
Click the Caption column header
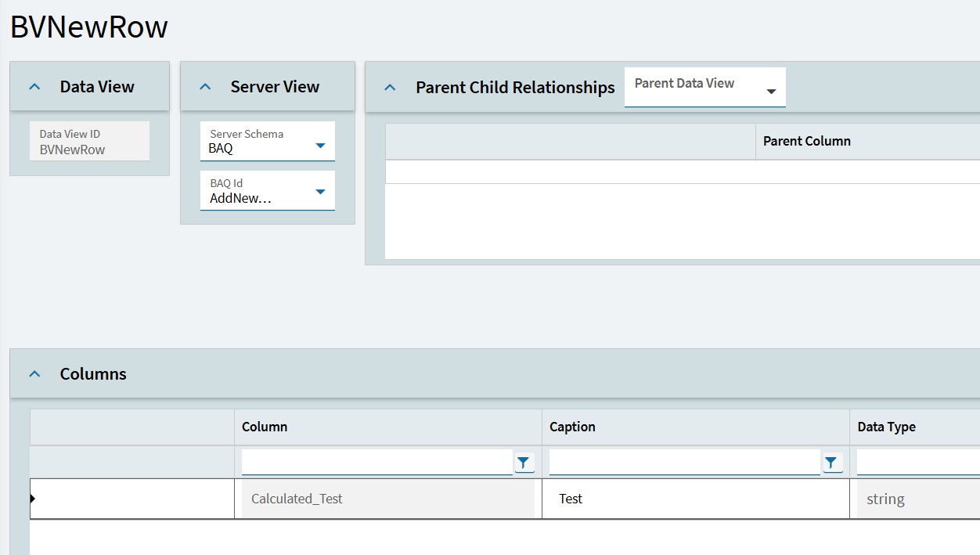coord(572,427)
